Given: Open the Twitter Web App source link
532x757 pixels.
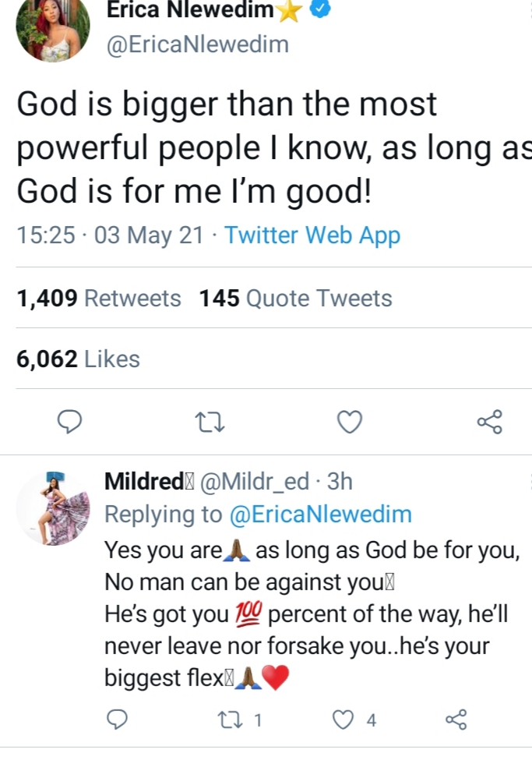Looking at the screenshot, I should click(x=312, y=235).
